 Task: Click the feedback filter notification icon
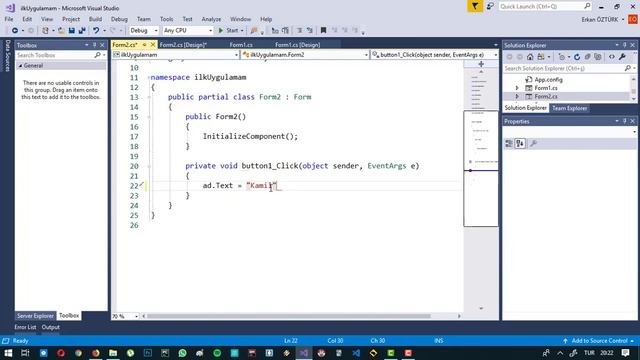[475, 7]
